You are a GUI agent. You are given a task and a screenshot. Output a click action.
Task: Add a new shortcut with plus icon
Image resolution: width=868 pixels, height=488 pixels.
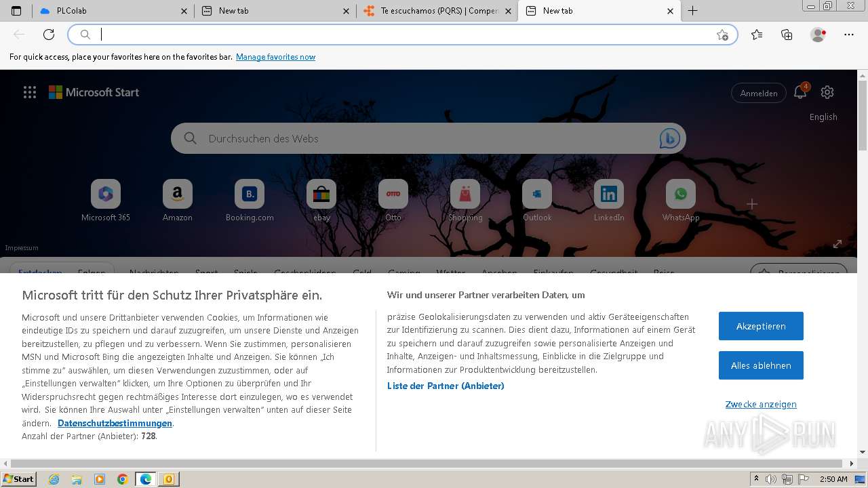coord(752,204)
